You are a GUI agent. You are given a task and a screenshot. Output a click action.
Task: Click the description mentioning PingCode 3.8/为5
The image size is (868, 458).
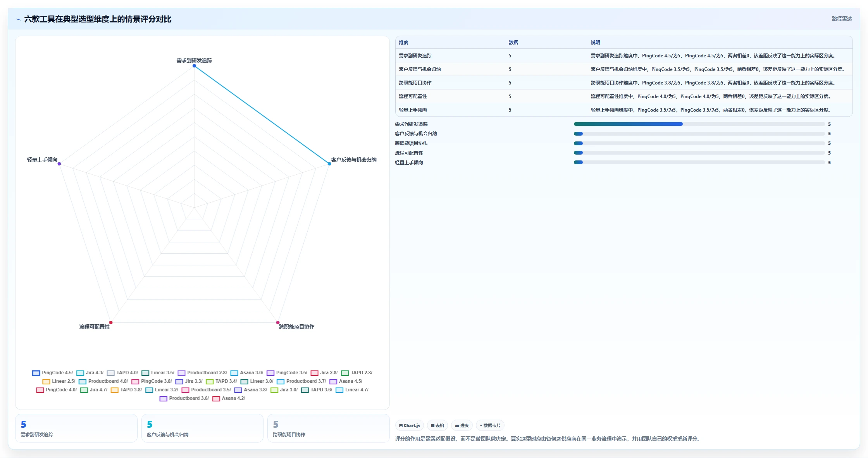click(x=713, y=83)
